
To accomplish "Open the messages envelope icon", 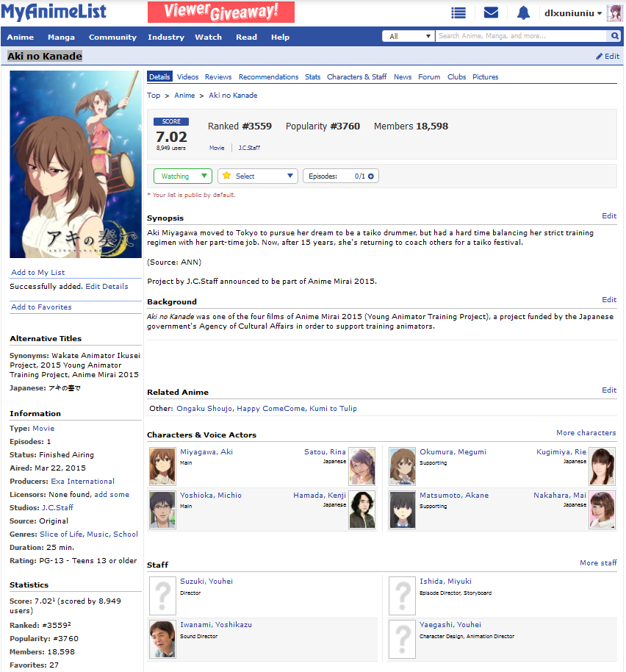I will 491,12.
